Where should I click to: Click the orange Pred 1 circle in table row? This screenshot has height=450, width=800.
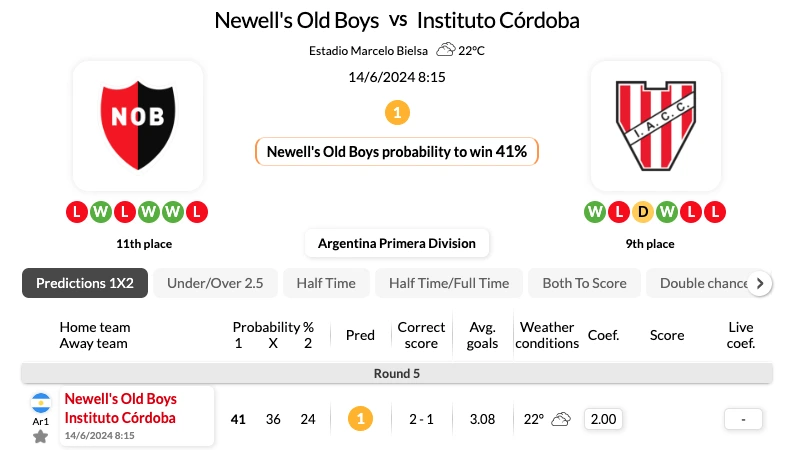click(x=360, y=419)
